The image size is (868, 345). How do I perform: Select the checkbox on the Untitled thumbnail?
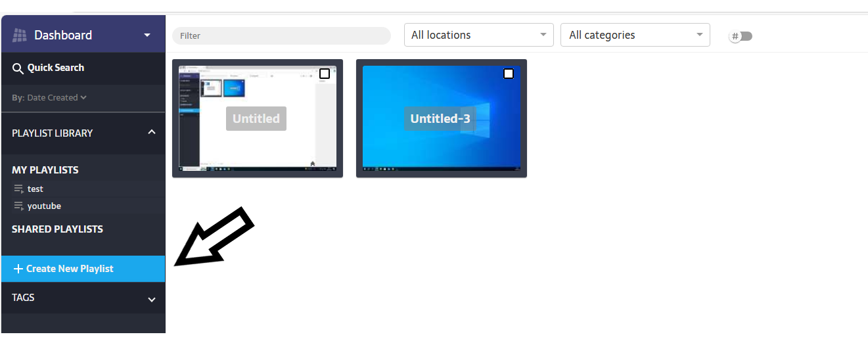325,74
